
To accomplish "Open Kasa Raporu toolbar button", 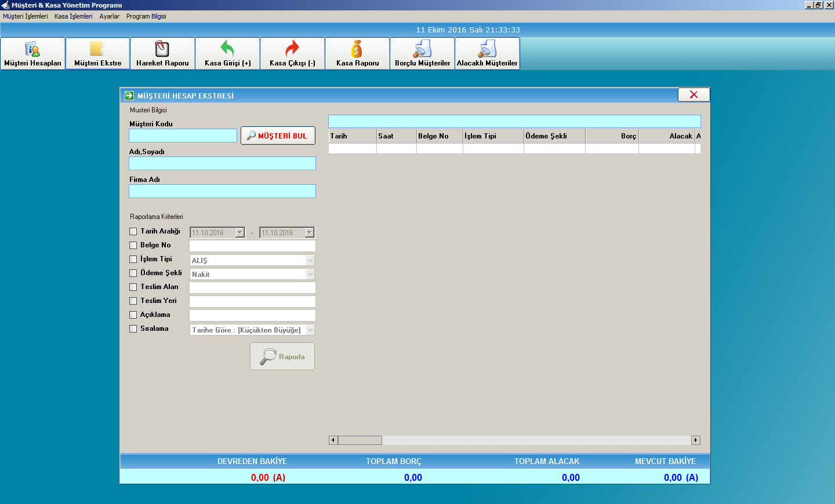I will coord(357,53).
